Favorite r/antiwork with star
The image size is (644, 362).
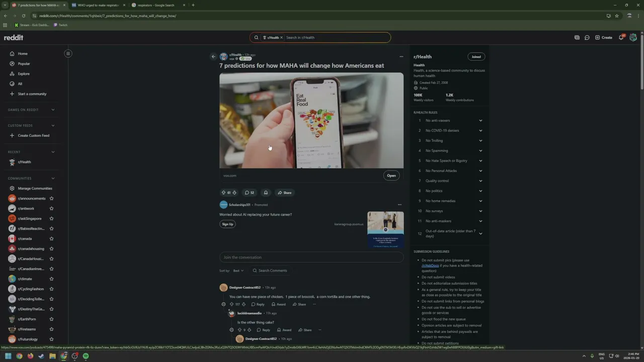(x=51, y=209)
